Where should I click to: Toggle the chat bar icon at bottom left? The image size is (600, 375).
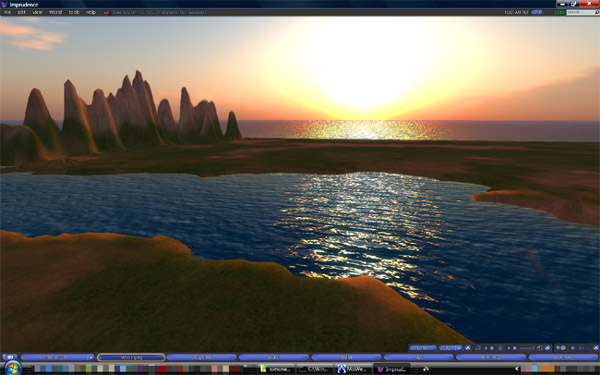[10, 357]
